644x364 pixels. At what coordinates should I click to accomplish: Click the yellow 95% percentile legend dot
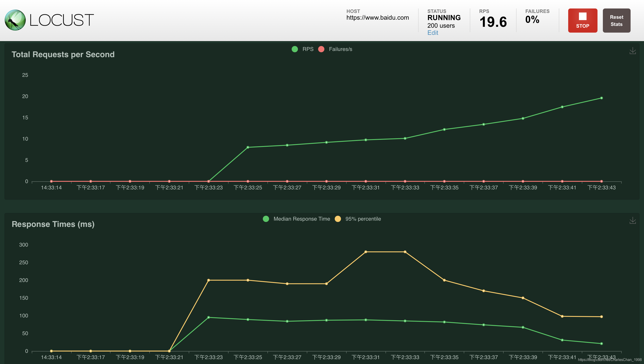[x=338, y=219]
